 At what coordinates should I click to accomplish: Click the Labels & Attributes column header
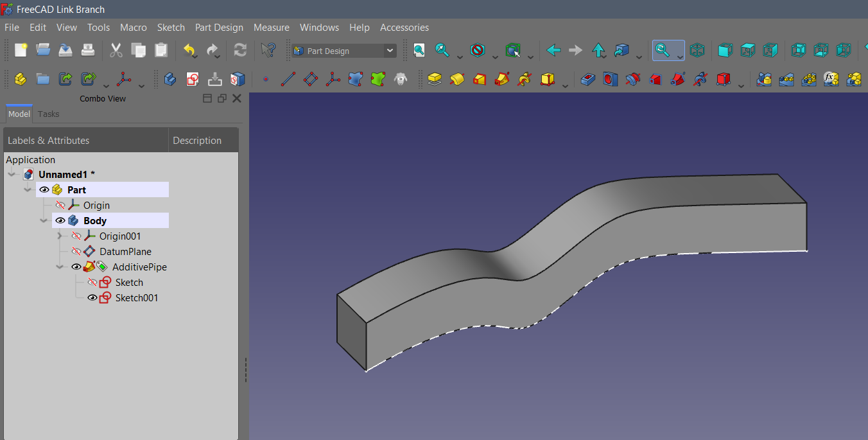coord(49,140)
